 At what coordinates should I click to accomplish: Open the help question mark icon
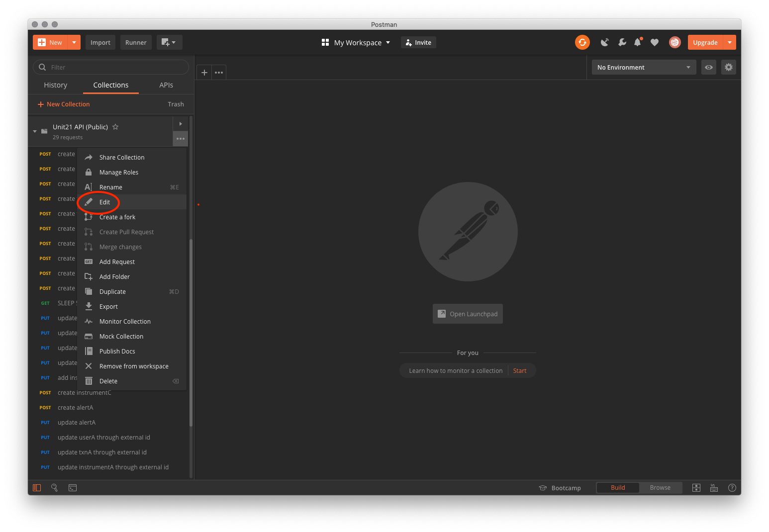click(732, 488)
